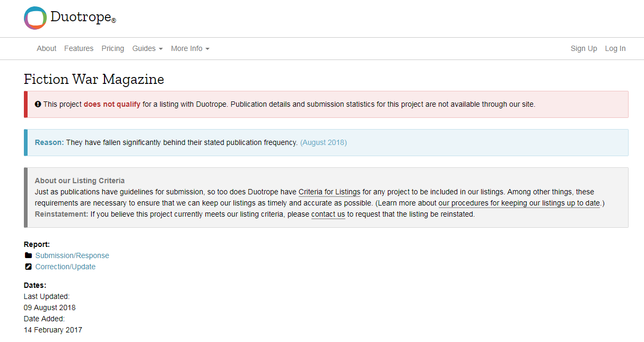
Task: Click the folder icon beside Submission/Response
Action: click(x=29, y=255)
